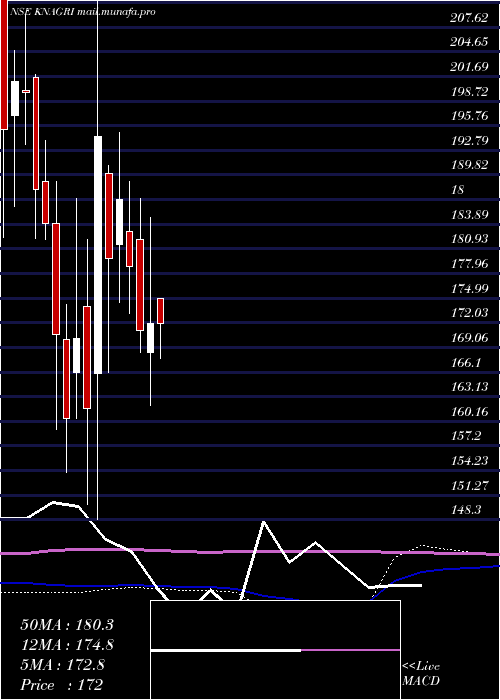Select the 50MA : 180.3 readout
Screen dimensions: 500x700
coord(67,625)
